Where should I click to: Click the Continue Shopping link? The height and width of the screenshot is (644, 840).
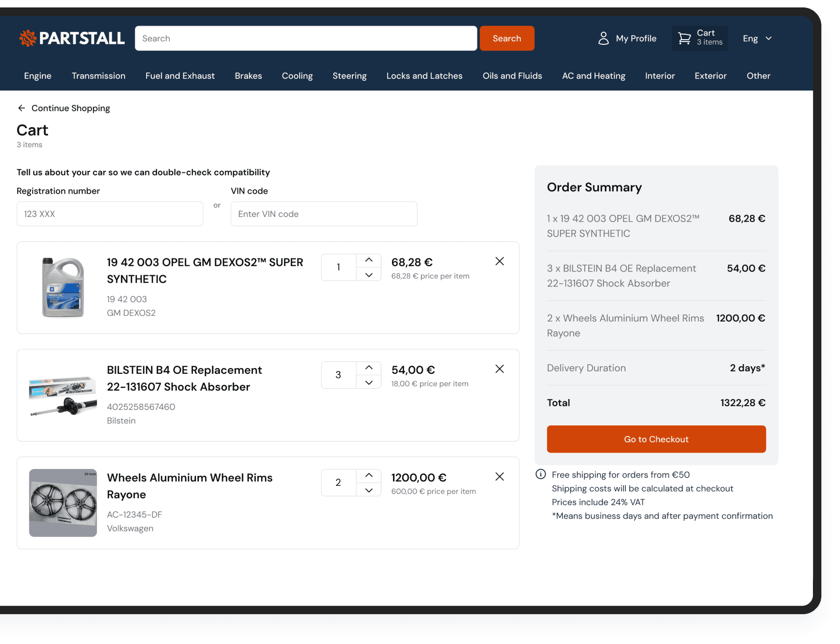pos(70,108)
